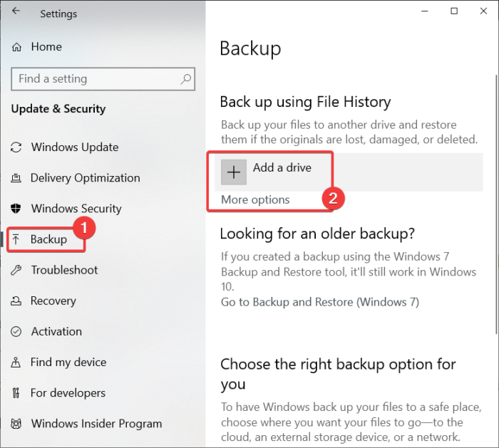The image size is (499, 448).
Task: Open the Backup settings page
Action: tap(48, 239)
